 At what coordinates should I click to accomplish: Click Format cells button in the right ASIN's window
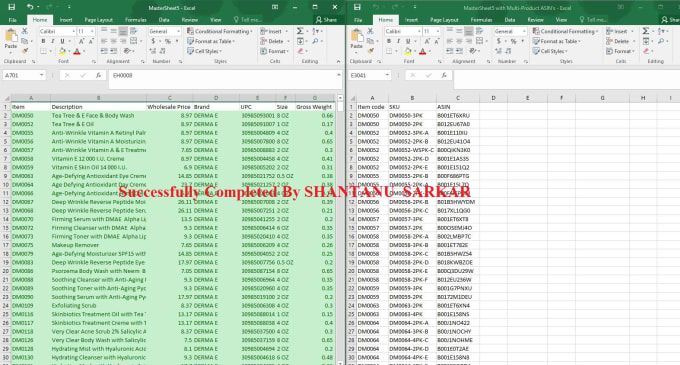point(621,51)
